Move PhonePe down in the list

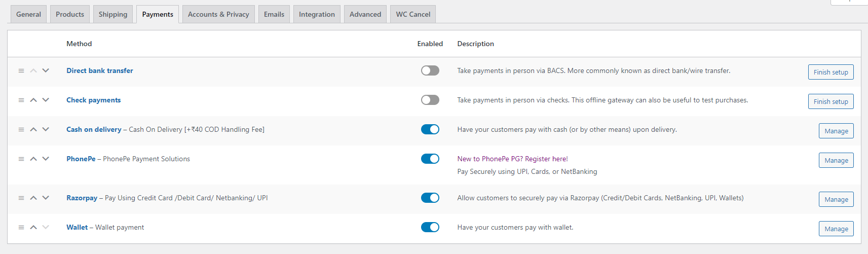coord(46,159)
